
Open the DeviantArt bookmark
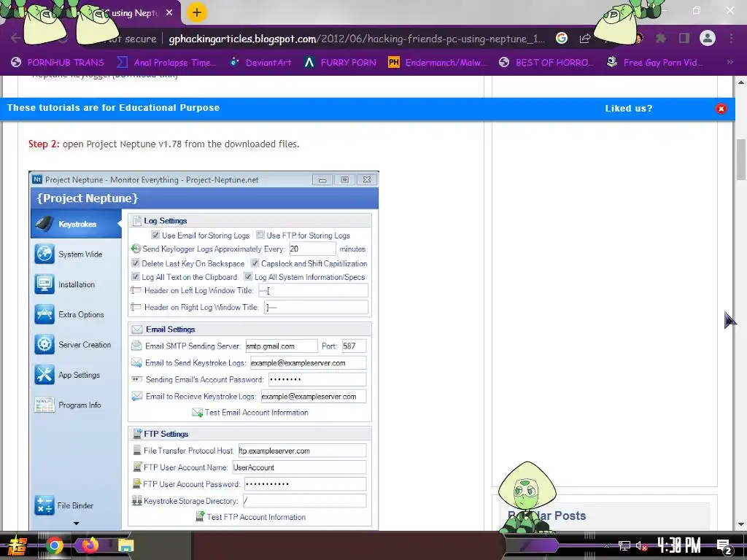coord(261,63)
